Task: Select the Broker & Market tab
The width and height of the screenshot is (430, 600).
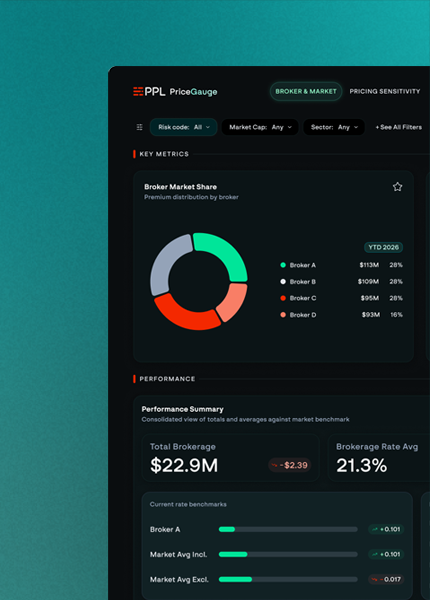Action: coord(306,91)
